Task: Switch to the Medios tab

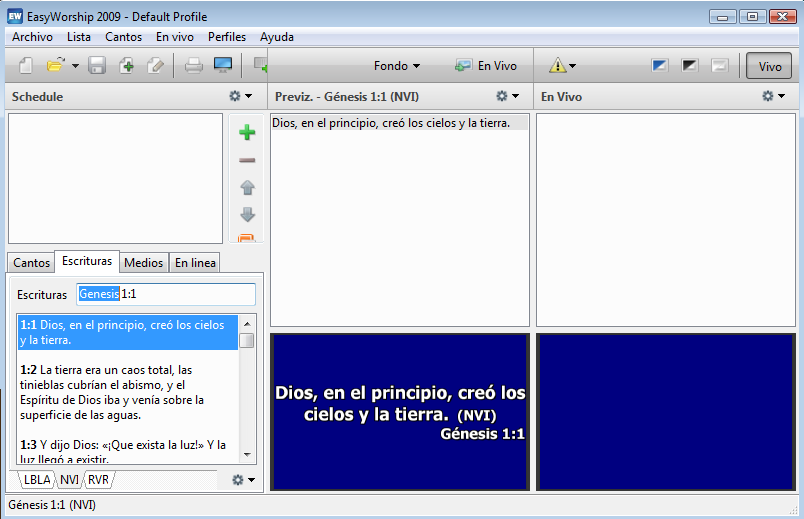Action: [144, 263]
